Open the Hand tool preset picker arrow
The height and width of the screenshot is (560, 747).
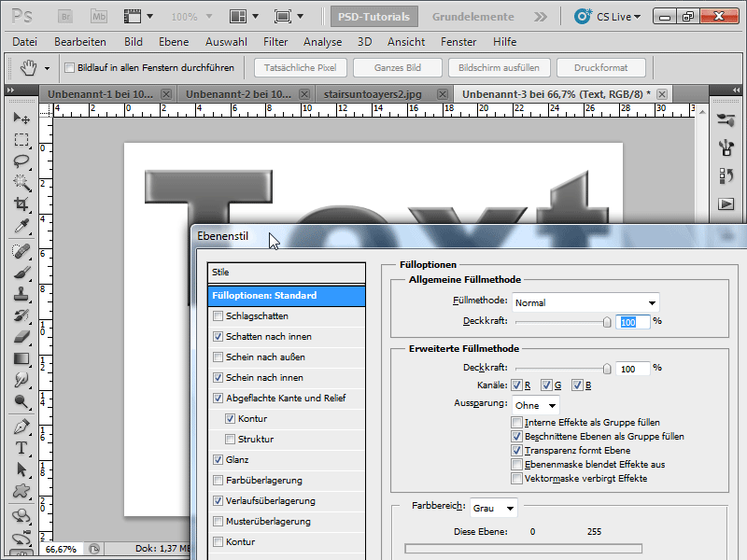tap(48, 68)
